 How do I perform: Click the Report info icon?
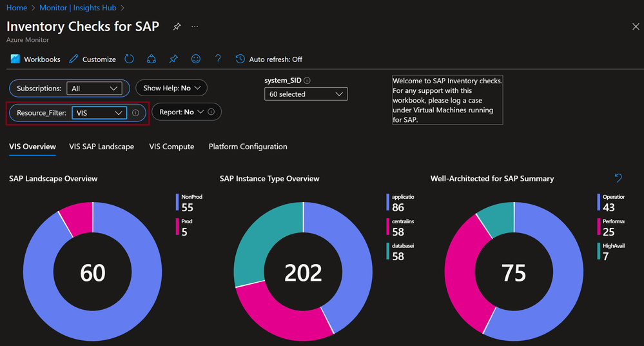pyautogui.click(x=211, y=112)
